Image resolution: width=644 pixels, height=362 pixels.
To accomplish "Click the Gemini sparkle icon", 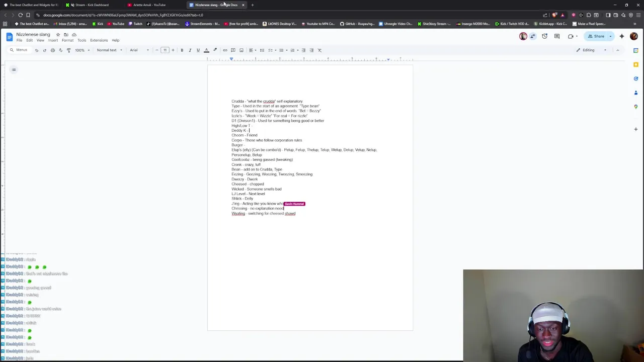I will pyautogui.click(x=621, y=36).
